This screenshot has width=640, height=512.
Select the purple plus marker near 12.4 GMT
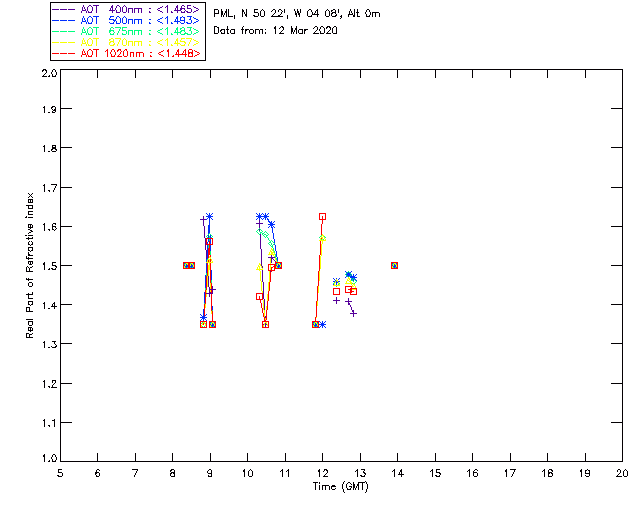pyautogui.click(x=336, y=301)
